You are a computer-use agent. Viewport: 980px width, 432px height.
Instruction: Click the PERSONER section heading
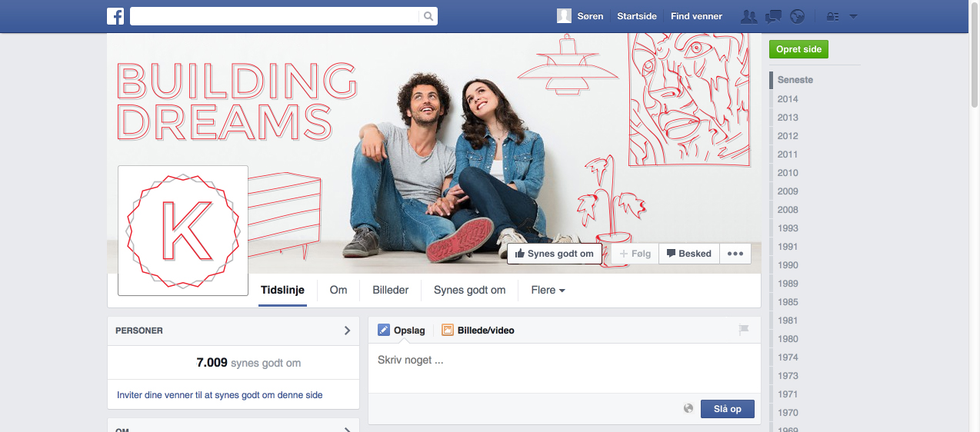point(139,331)
